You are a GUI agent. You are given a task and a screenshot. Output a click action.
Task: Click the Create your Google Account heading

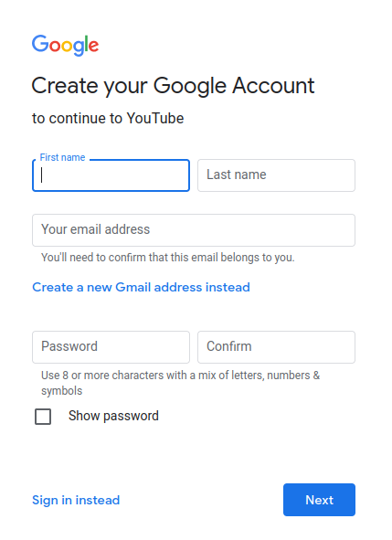tap(173, 86)
